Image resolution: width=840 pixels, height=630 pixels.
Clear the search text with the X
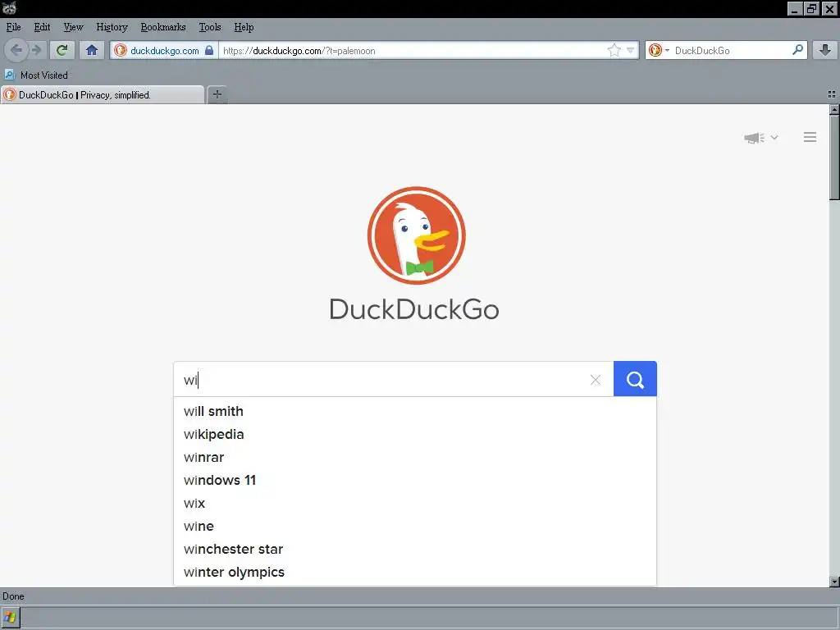coord(596,379)
